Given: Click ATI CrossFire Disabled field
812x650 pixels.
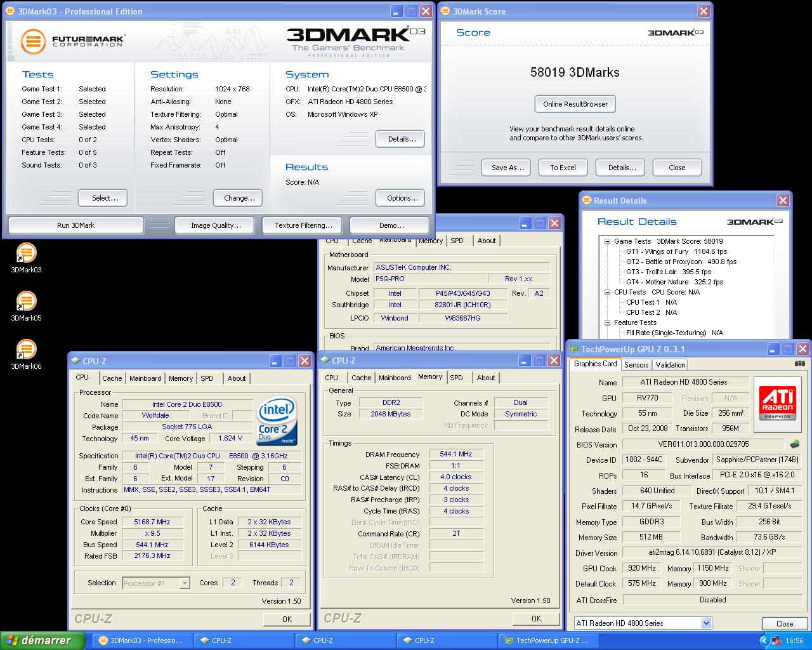Looking at the screenshot, I should pos(712,600).
